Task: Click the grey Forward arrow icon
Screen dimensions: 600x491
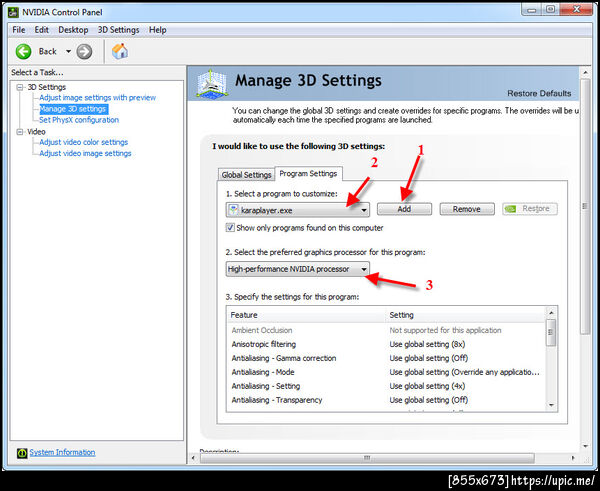Action: click(x=84, y=51)
